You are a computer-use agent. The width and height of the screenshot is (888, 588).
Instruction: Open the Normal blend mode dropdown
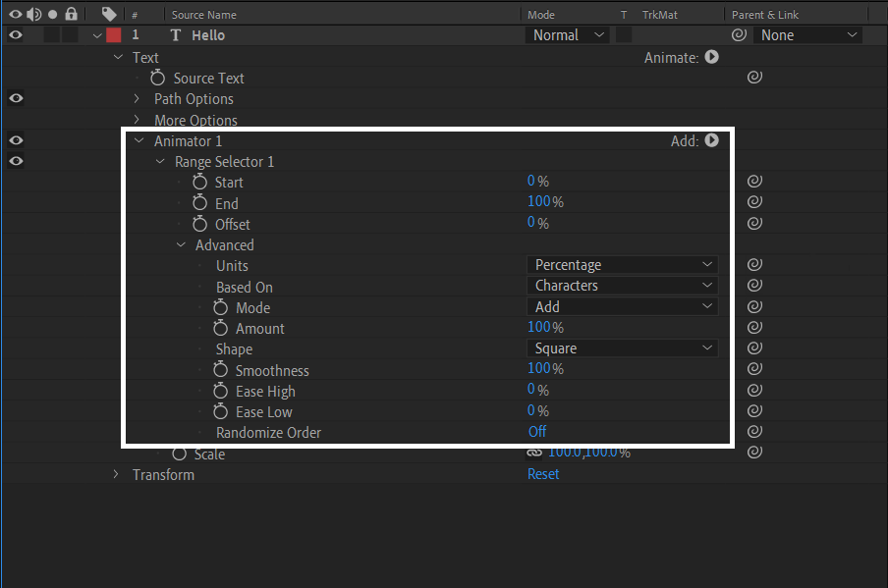point(568,34)
